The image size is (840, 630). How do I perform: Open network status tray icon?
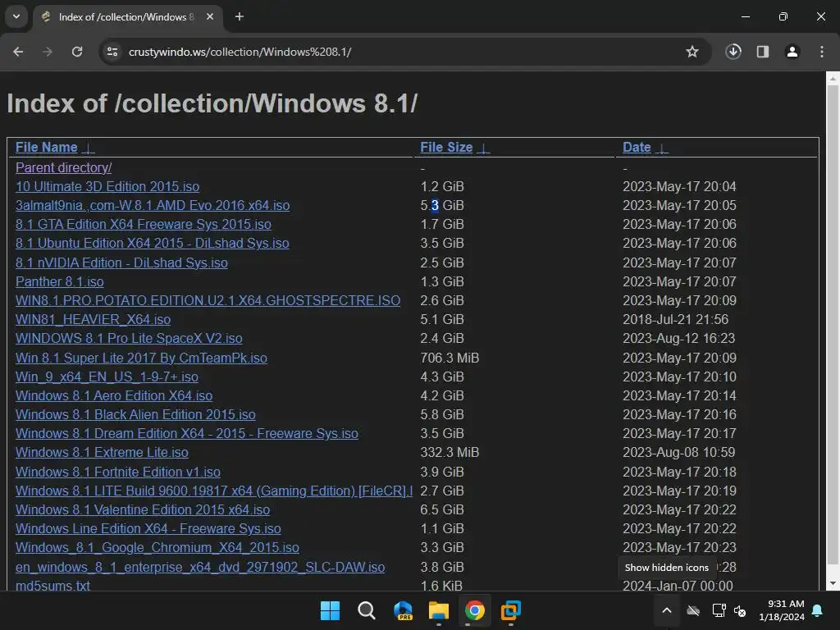(x=719, y=610)
